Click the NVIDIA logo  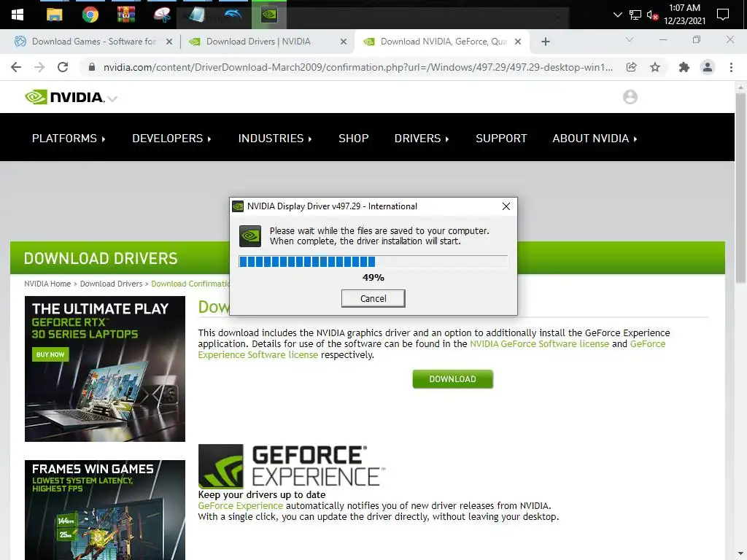point(64,97)
